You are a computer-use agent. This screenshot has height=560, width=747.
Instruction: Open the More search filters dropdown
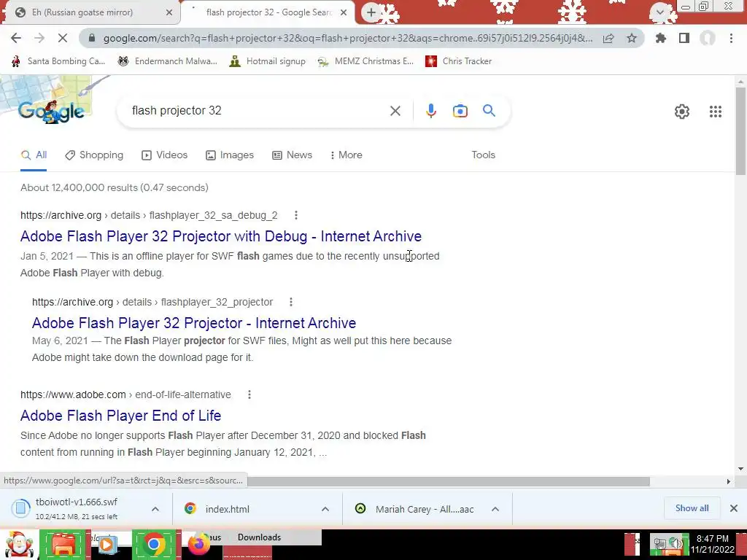click(347, 155)
